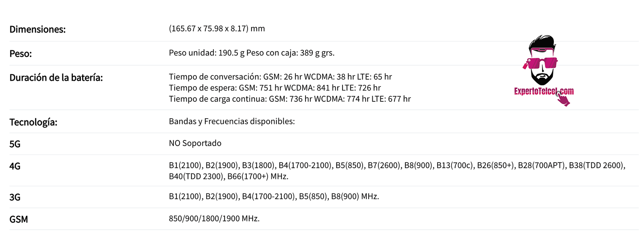
Task: Click the pointing hand cursor in logo
Action: tap(563, 99)
